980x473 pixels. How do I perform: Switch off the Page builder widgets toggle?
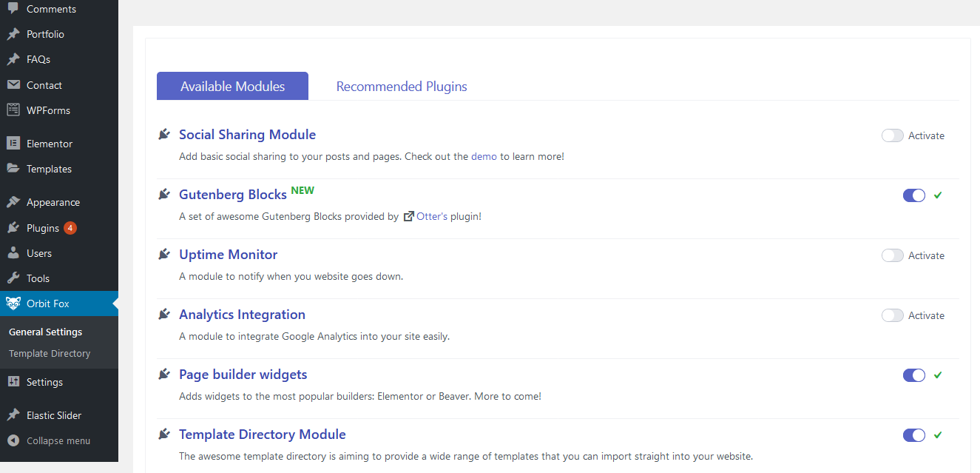(x=914, y=375)
